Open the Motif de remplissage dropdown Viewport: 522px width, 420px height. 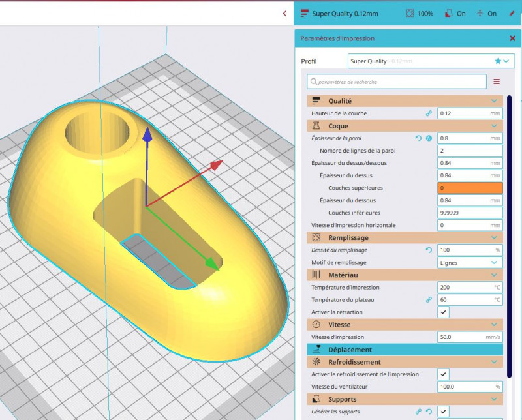470,263
